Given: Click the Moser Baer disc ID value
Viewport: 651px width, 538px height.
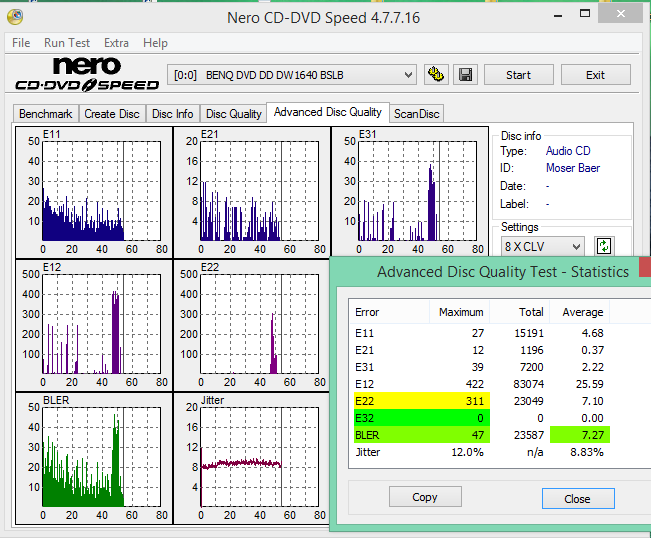Looking at the screenshot, I should tap(573, 168).
